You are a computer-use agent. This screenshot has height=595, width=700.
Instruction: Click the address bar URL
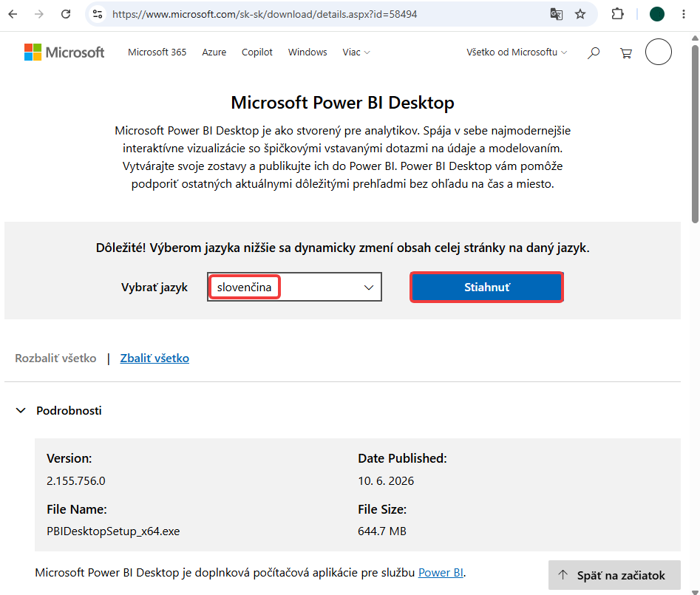265,14
